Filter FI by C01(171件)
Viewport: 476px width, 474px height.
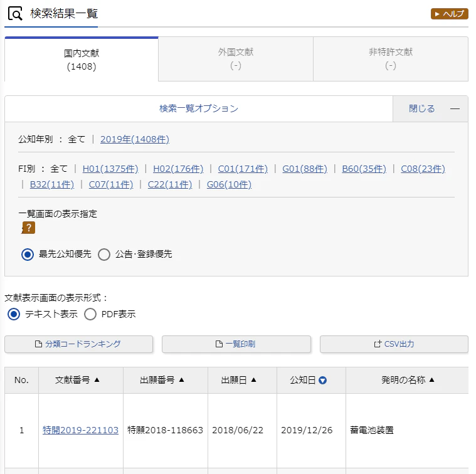243,169
